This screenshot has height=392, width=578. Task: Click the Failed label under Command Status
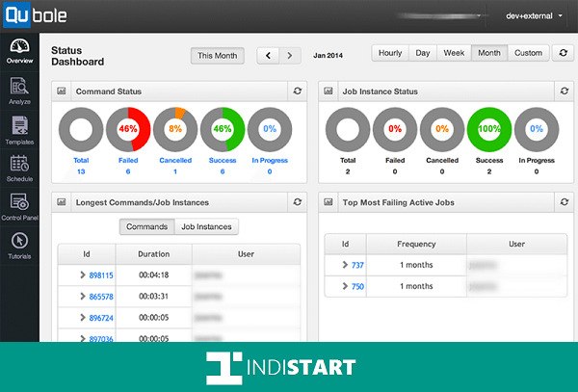pos(128,160)
